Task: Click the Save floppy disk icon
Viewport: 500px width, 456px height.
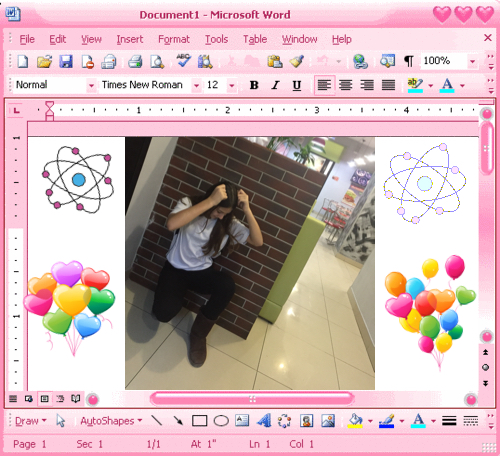Action: tap(66, 62)
